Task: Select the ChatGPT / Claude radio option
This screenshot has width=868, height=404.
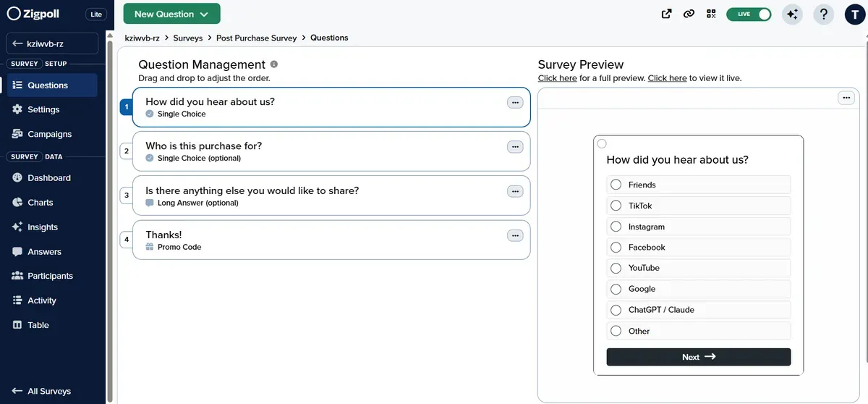Action: coord(616,310)
